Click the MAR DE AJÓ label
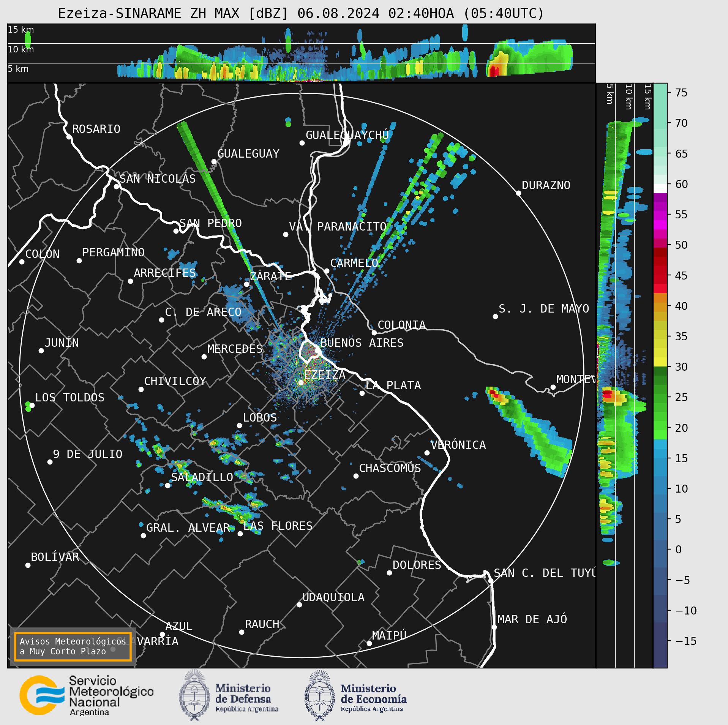 532,619
